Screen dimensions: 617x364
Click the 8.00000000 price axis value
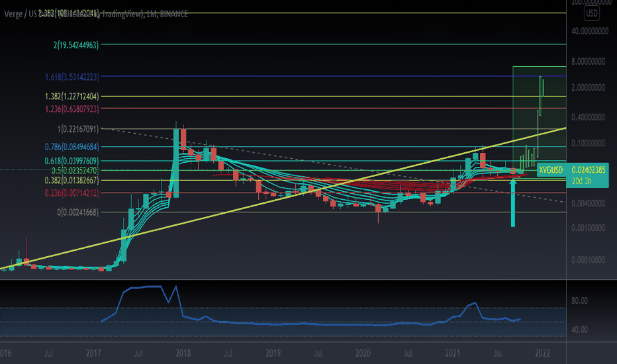coord(589,62)
